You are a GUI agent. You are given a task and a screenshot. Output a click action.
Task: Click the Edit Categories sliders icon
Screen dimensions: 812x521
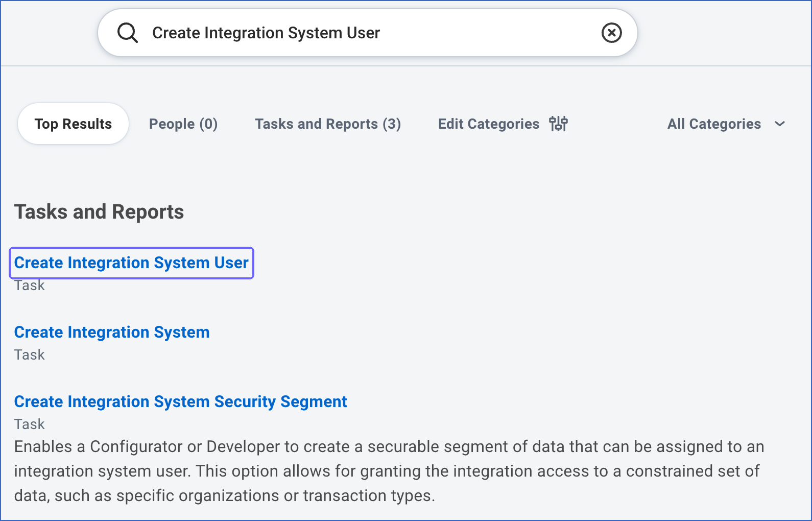[x=558, y=124]
